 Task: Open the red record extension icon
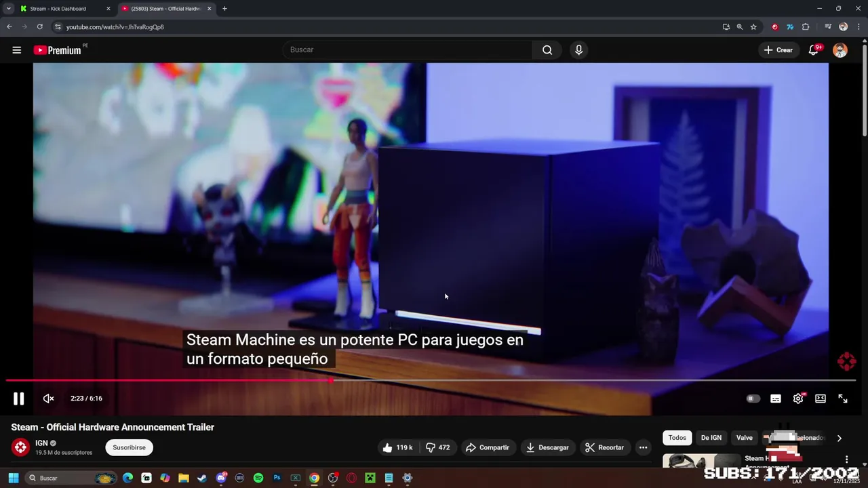pos(774,27)
